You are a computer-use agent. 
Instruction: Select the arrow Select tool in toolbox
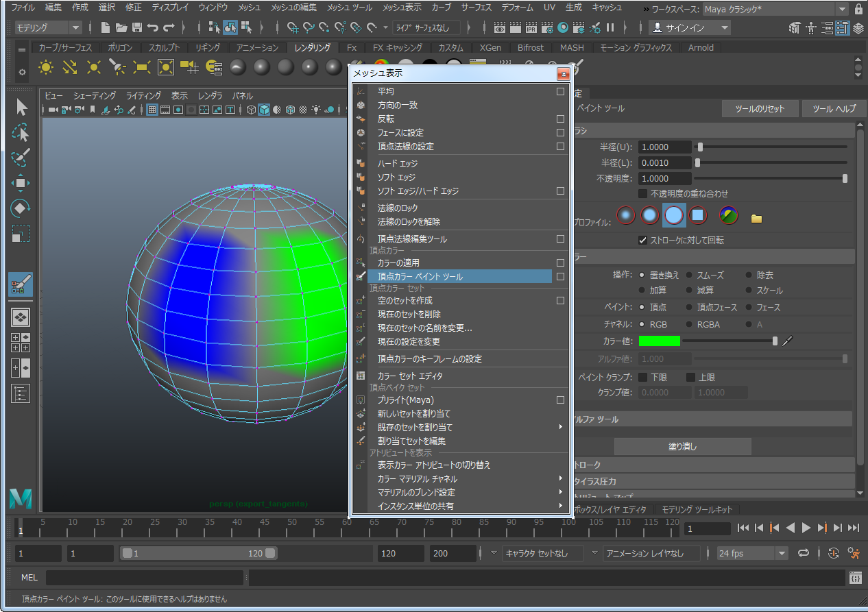[21, 108]
